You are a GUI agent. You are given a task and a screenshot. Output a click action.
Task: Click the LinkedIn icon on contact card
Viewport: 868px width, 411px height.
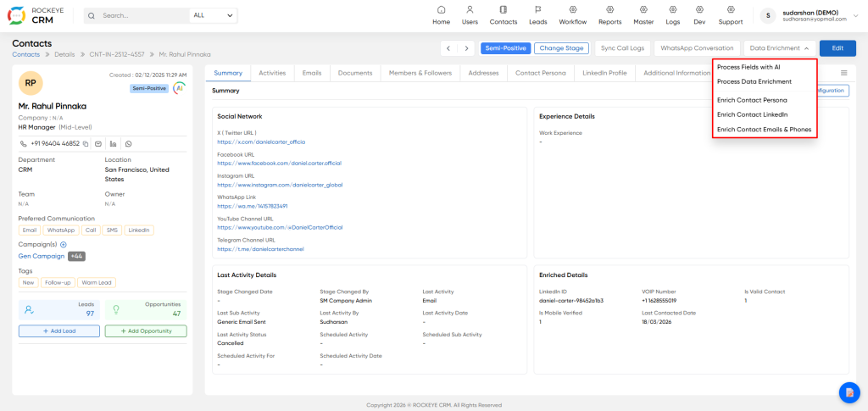pos(113,144)
